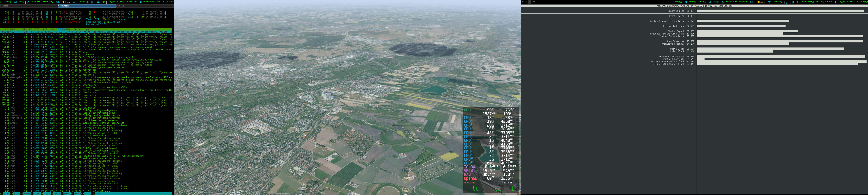Image resolution: width=868 pixels, height=195 pixels.
Task: Switch to the last Element tab
Action: click(144, 6)
